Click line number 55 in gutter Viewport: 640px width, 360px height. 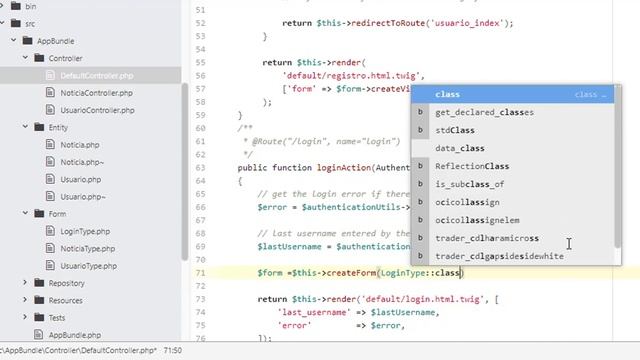(x=200, y=62)
